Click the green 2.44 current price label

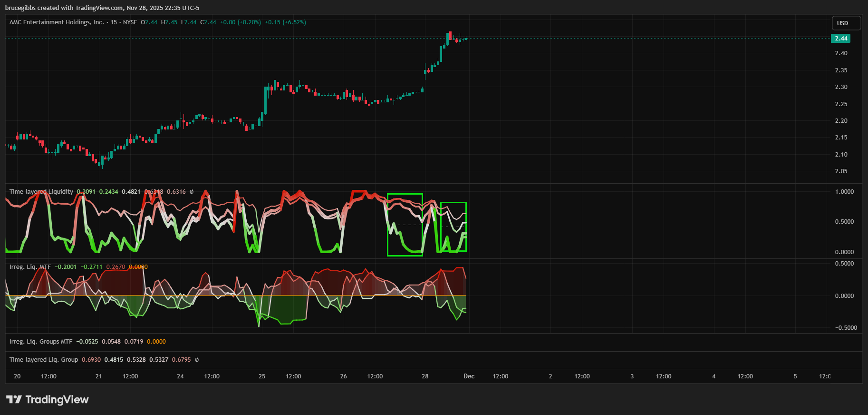pos(840,39)
